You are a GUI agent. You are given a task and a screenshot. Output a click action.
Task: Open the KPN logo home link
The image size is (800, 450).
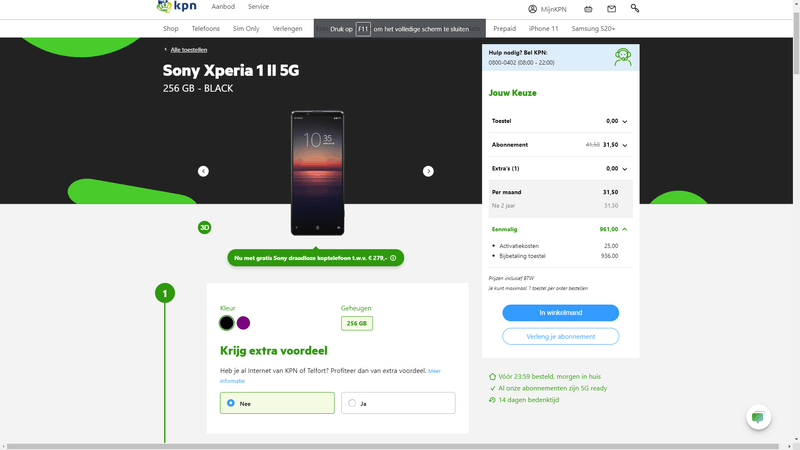(x=177, y=6)
